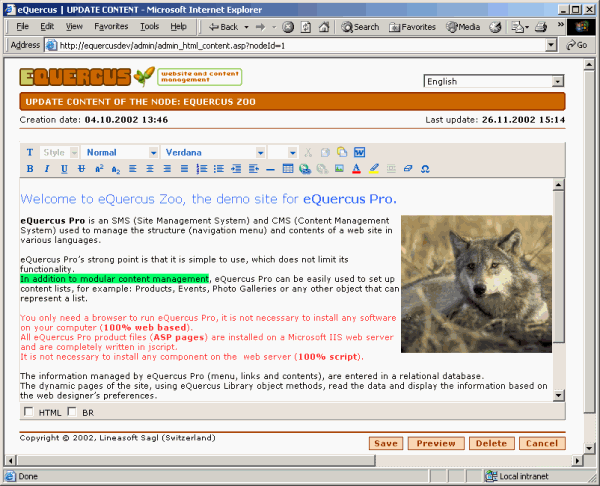Screen dimensions: 600x486
Task: Toggle bold formatting in editor toolbar
Action: (30, 168)
